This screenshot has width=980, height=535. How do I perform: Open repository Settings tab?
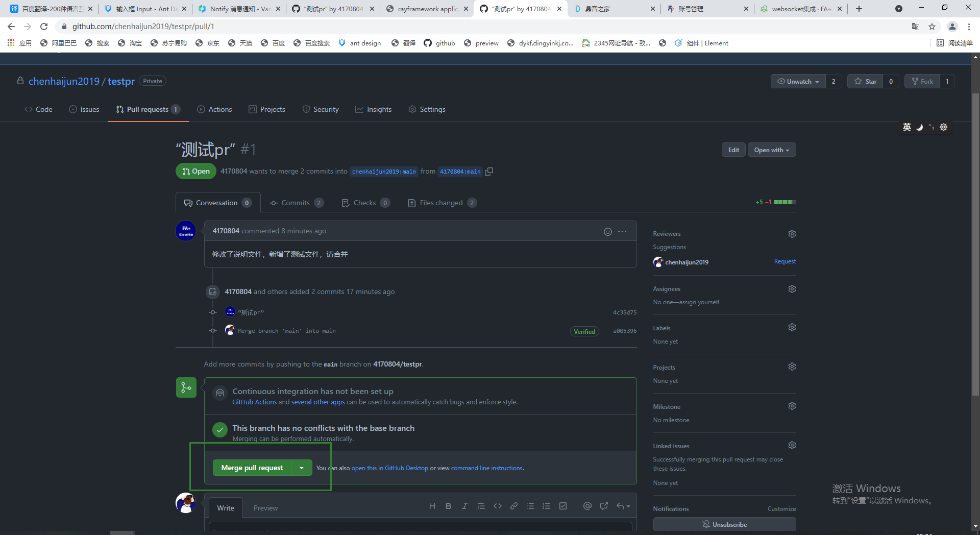tap(427, 110)
